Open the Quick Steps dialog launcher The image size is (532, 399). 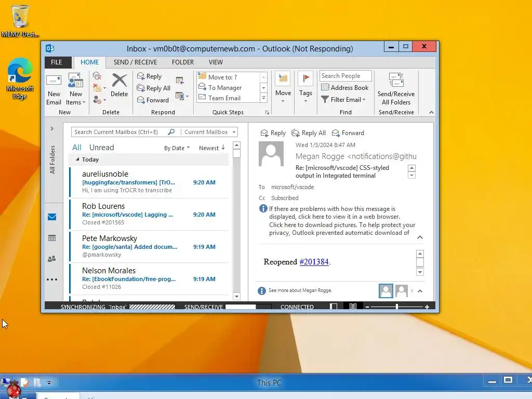coord(268,112)
